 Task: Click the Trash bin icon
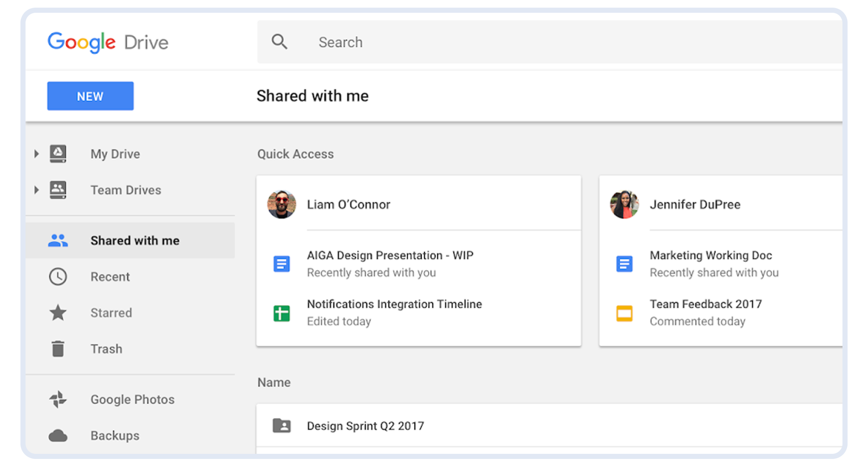coord(58,349)
